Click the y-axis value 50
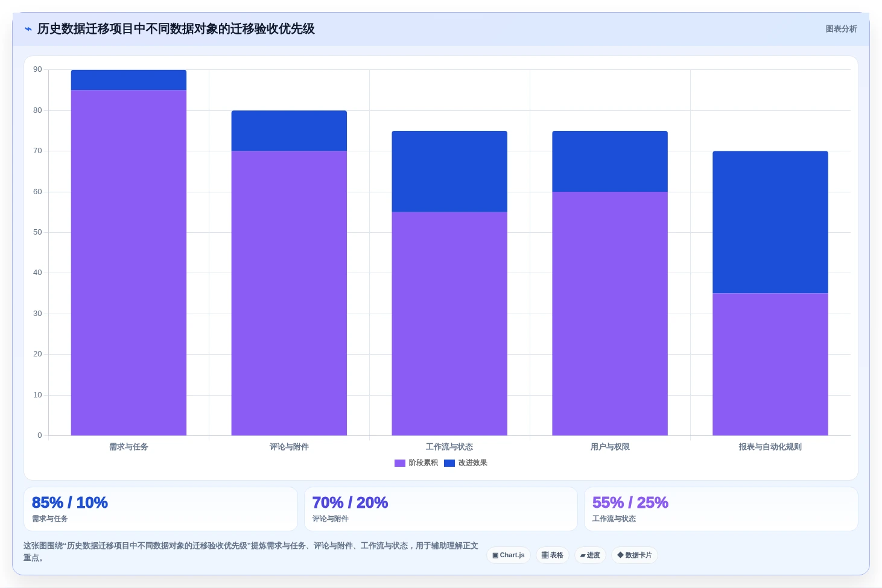Image resolution: width=882 pixels, height=588 pixels. tap(37, 232)
